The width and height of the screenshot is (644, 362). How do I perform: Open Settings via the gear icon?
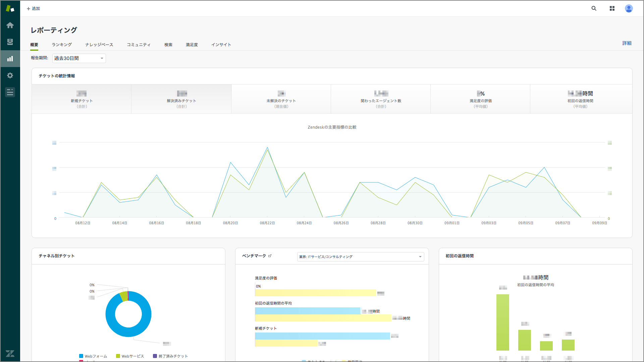(10, 75)
